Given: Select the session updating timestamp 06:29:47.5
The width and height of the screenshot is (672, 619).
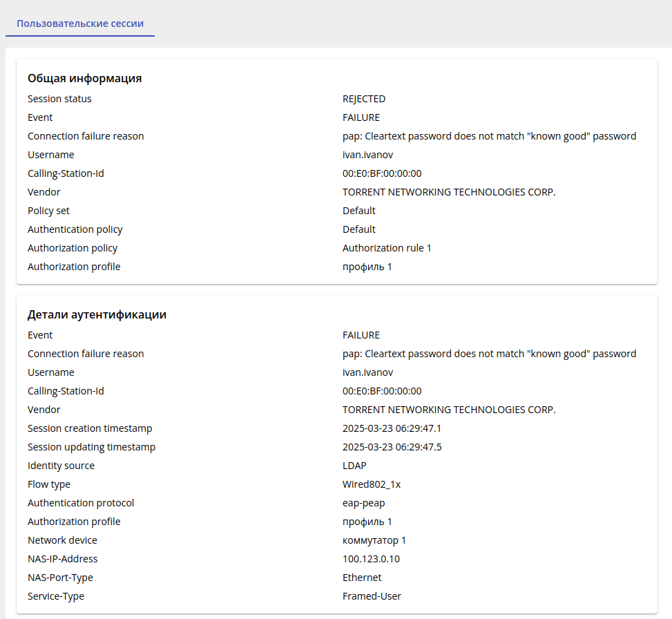Looking at the screenshot, I should click(392, 447).
